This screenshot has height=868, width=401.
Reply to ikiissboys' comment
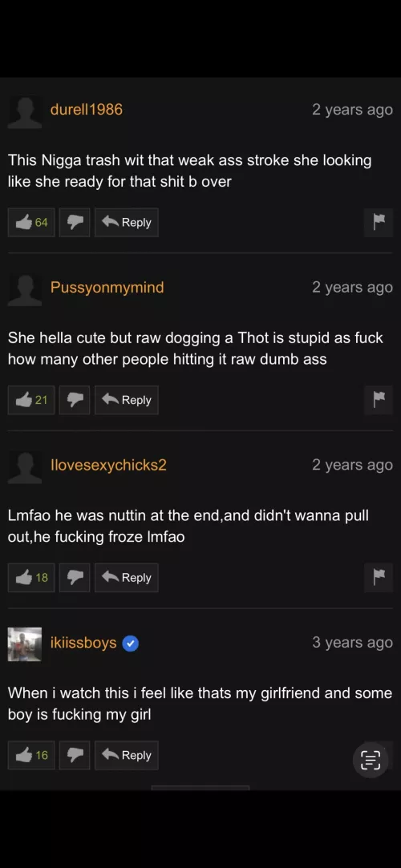click(x=126, y=756)
